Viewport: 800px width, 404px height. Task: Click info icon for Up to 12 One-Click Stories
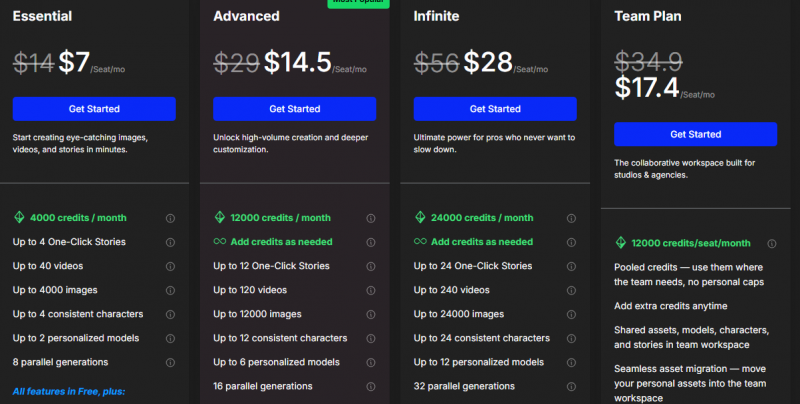pos(371,266)
